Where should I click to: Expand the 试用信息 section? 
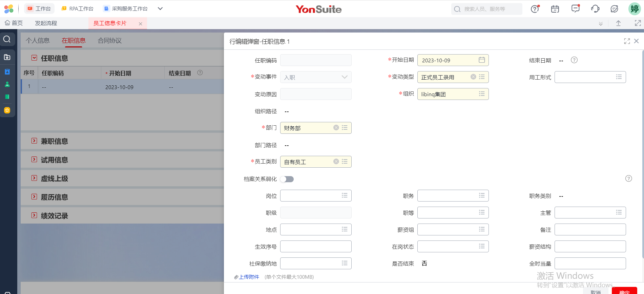(34, 160)
